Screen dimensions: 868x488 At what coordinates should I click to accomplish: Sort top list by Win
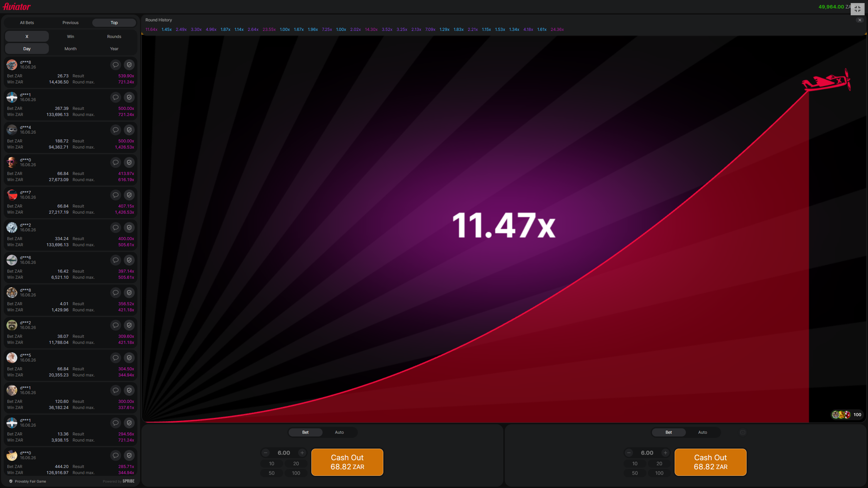click(71, 37)
